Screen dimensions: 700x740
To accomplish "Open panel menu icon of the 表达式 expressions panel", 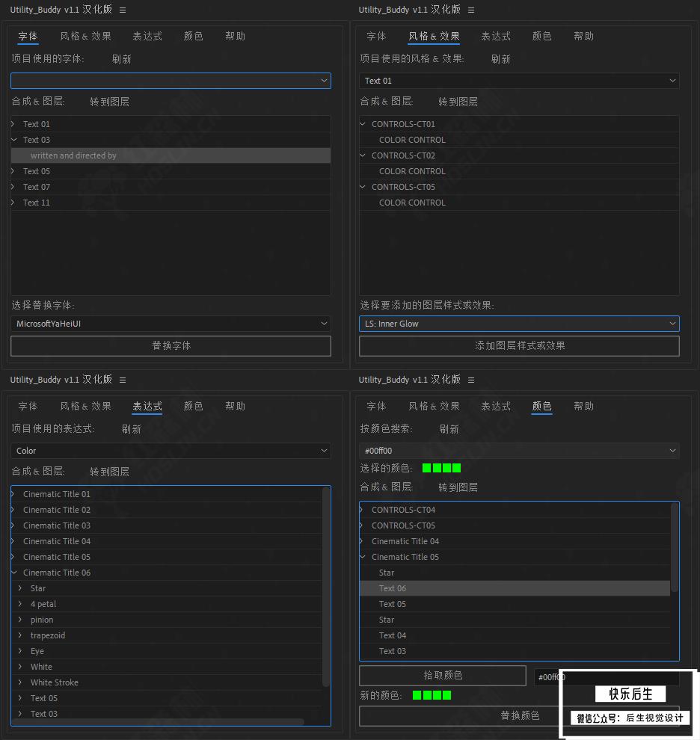I will 123,380.
